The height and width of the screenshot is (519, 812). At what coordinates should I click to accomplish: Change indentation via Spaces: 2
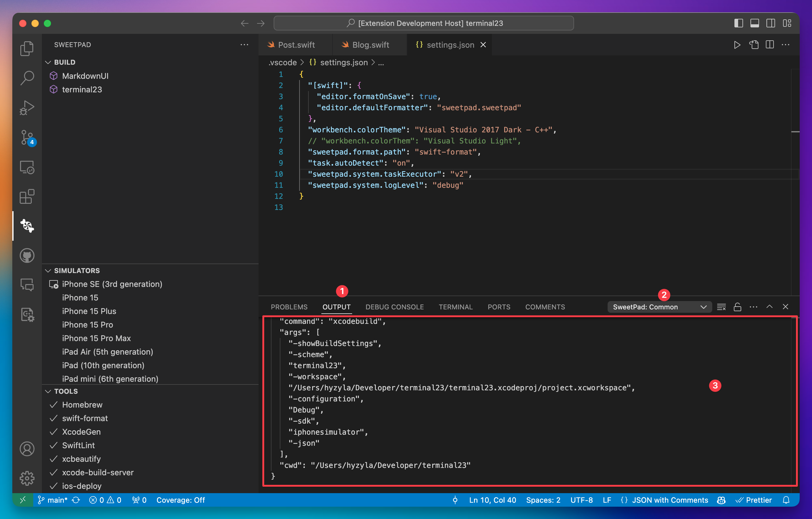pos(543,500)
